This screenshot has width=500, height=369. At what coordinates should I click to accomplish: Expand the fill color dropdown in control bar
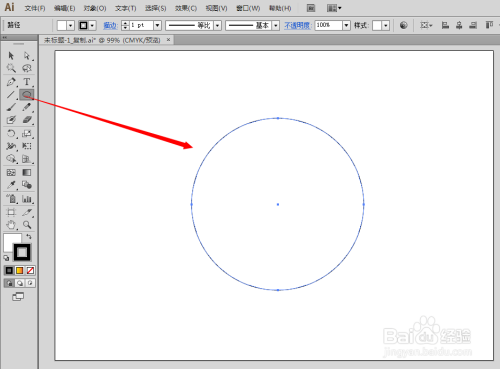(x=70, y=25)
